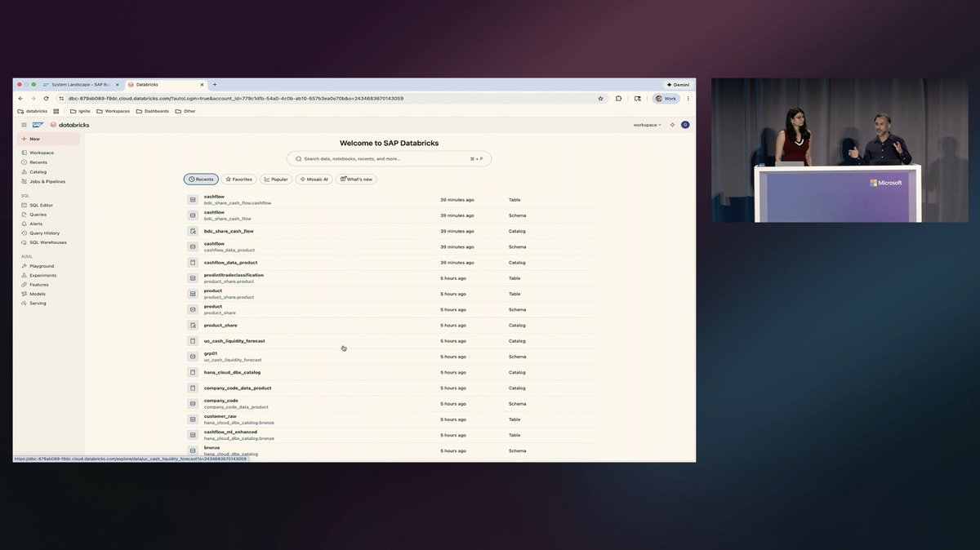Select the What's new filter tab
The height and width of the screenshot is (550, 980).
coord(356,179)
